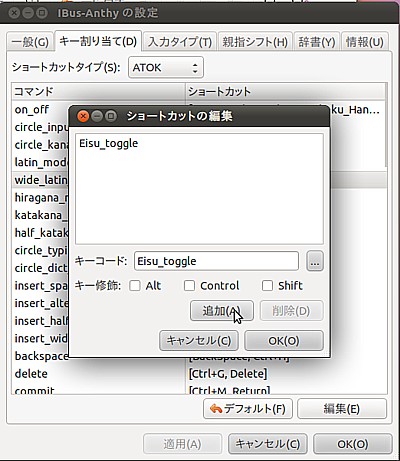Maximize the shortcut edit dialog
The image size is (400, 461).
point(111,116)
